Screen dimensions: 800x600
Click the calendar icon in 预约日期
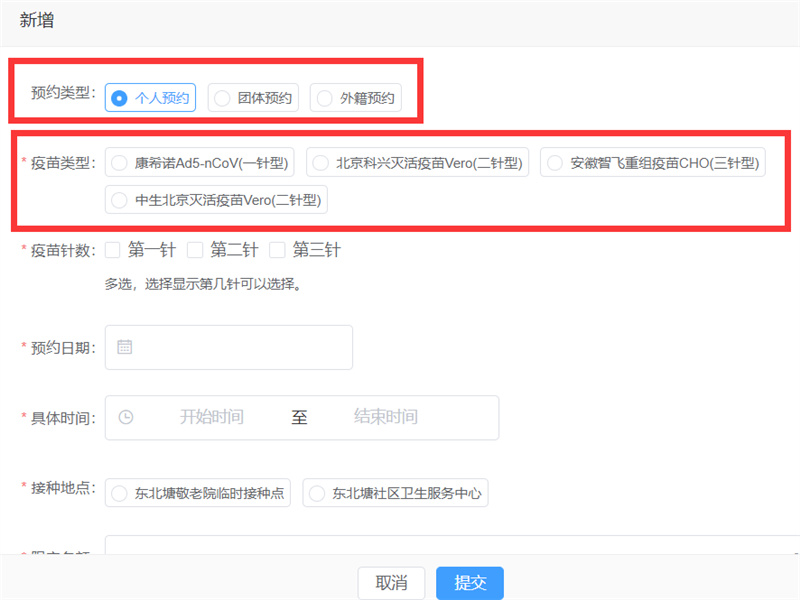pos(125,347)
